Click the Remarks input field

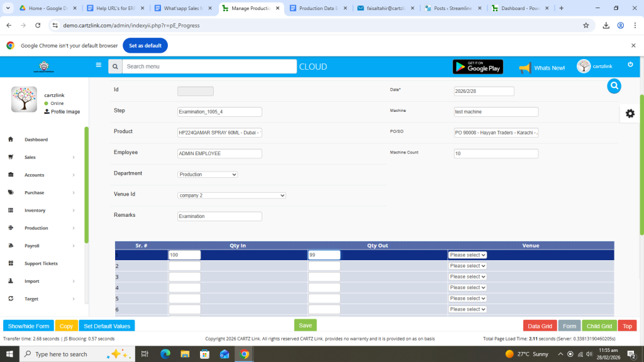click(219, 216)
